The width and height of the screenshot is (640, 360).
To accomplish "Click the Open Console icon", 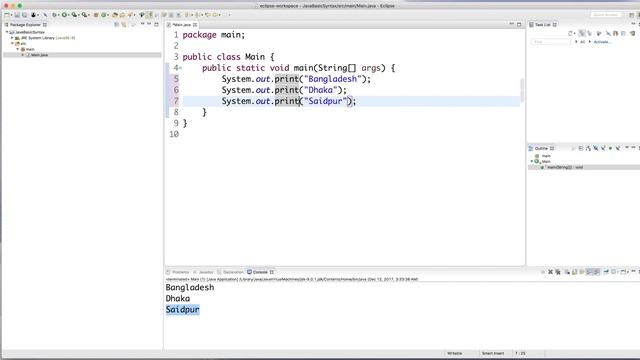I will pyautogui.click(x=623, y=272).
